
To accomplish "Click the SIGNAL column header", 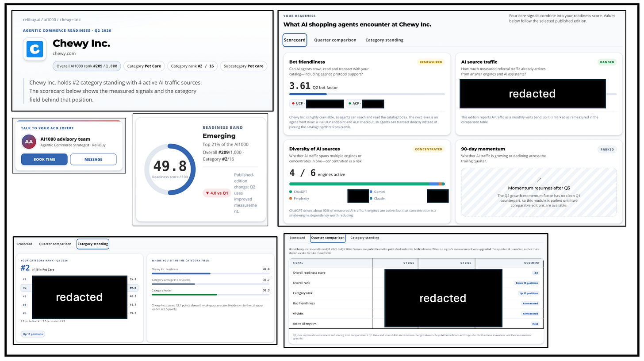I will point(298,263).
